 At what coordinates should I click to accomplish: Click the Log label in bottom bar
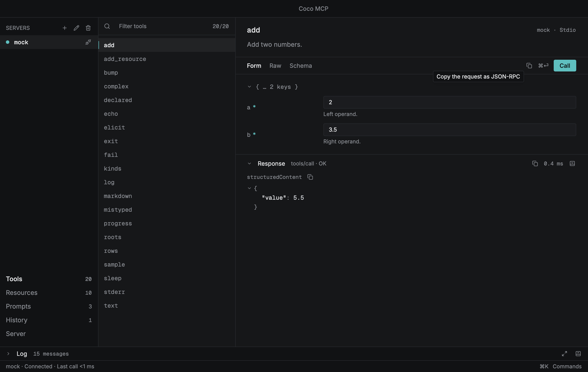click(x=22, y=354)
